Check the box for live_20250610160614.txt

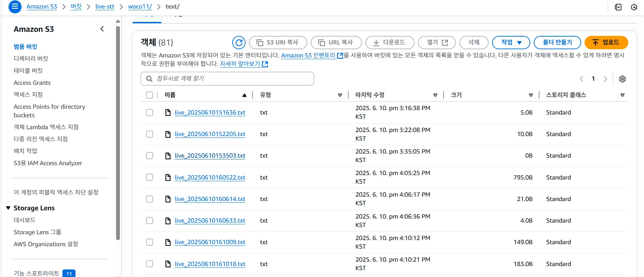pyautogui.click(x=150, y=199)
